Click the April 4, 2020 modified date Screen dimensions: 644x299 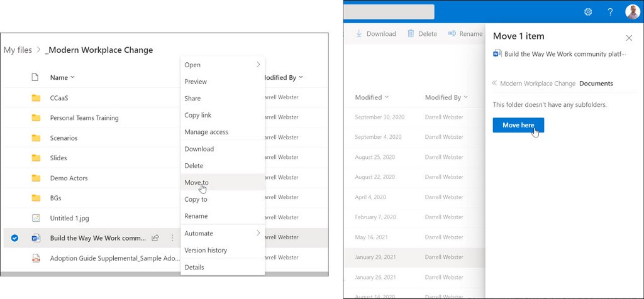[371, 197]
